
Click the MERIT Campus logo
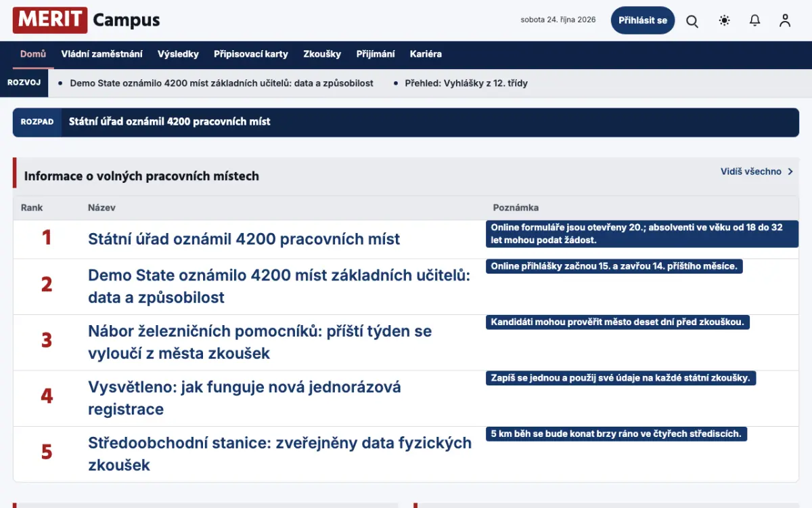[87, 20]
